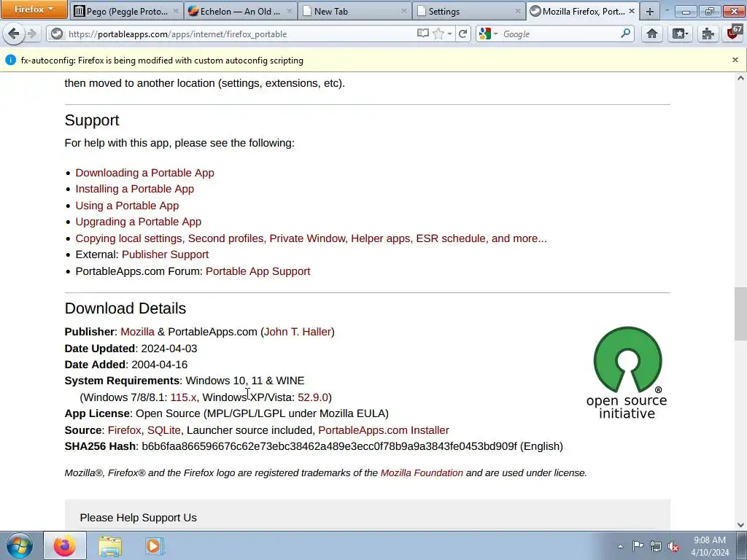Click the scrollbar up arrow
The image size is (747, 560).
(740, 78)
